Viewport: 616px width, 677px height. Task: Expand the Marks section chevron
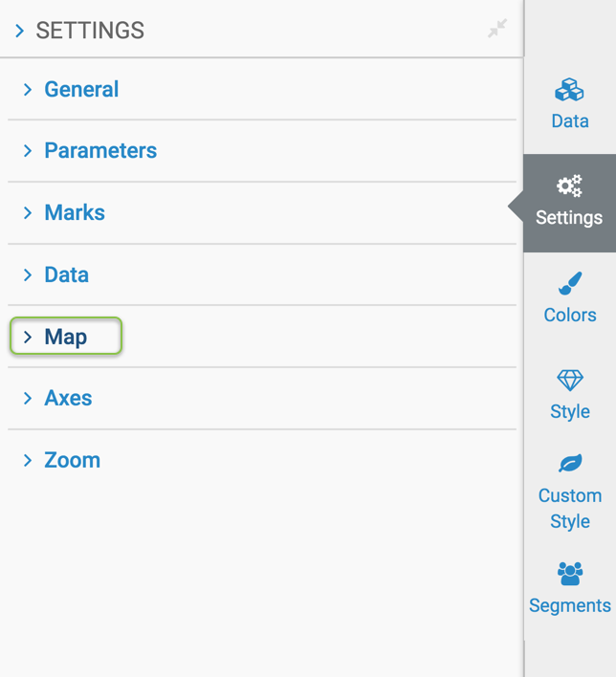click(27, 213)
